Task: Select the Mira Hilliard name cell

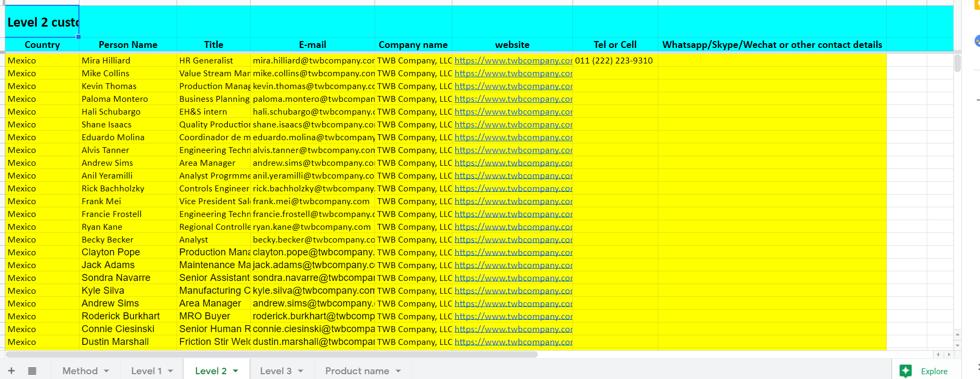Action: pyautogui.click(x=128, y=60)
